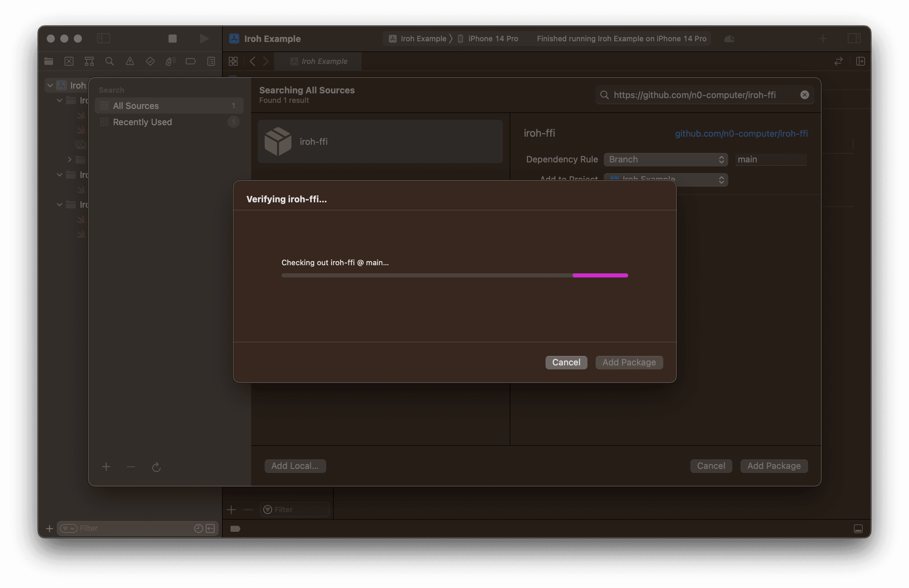Toggle the left navigator sidebar
909x588 pixels.
pos(104,39)
